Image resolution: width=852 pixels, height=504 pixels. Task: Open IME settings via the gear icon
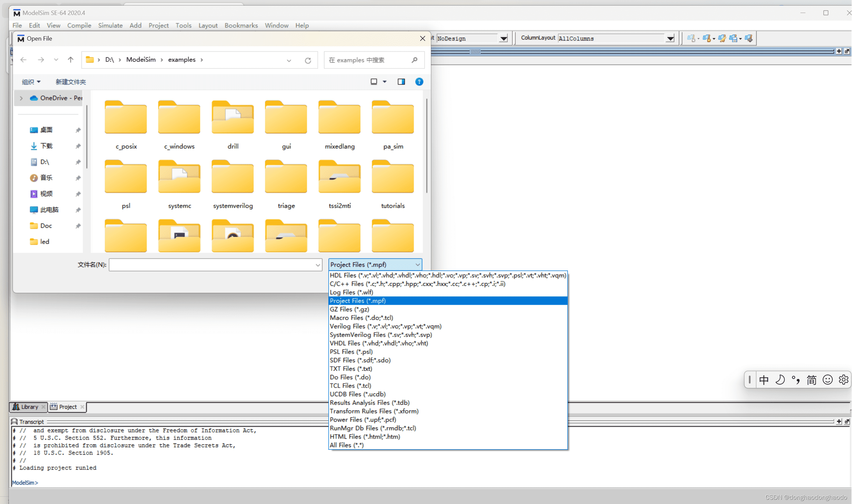[844, 380]
